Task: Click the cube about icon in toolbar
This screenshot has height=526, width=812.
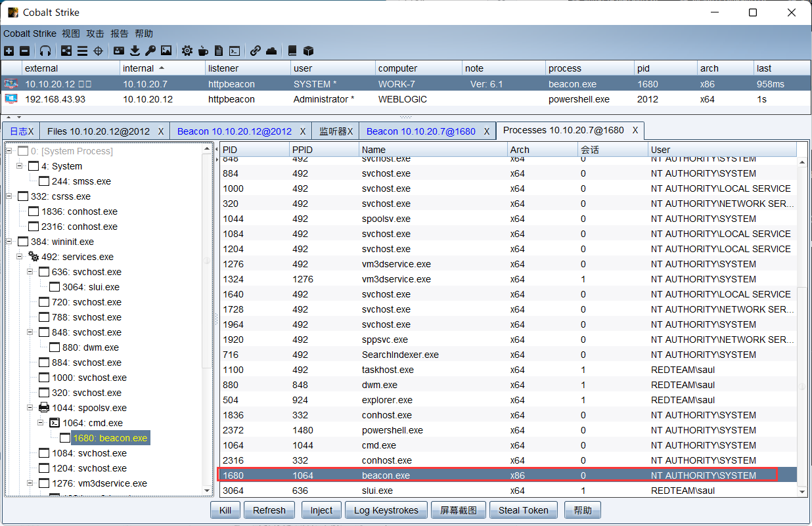Action: tap(308, 51)
